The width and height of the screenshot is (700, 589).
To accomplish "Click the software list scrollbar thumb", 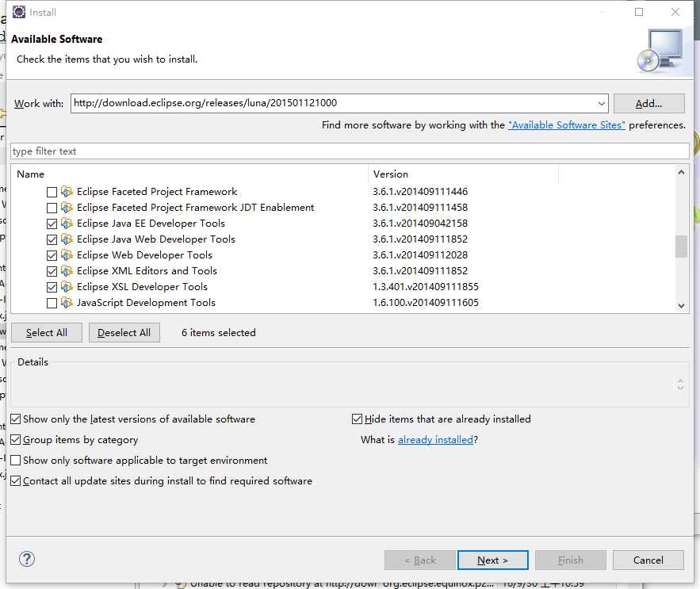I will pyautogui.click(x=681, y=247).
